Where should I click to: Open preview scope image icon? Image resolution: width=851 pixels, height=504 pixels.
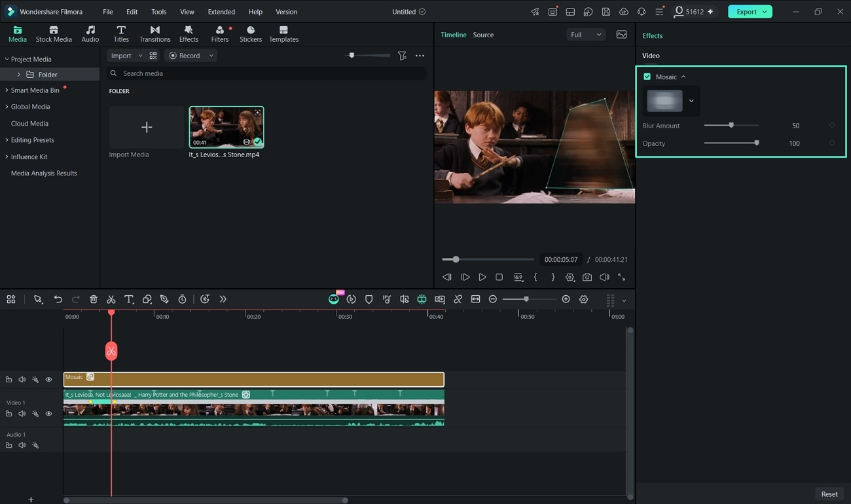point(621,35)
